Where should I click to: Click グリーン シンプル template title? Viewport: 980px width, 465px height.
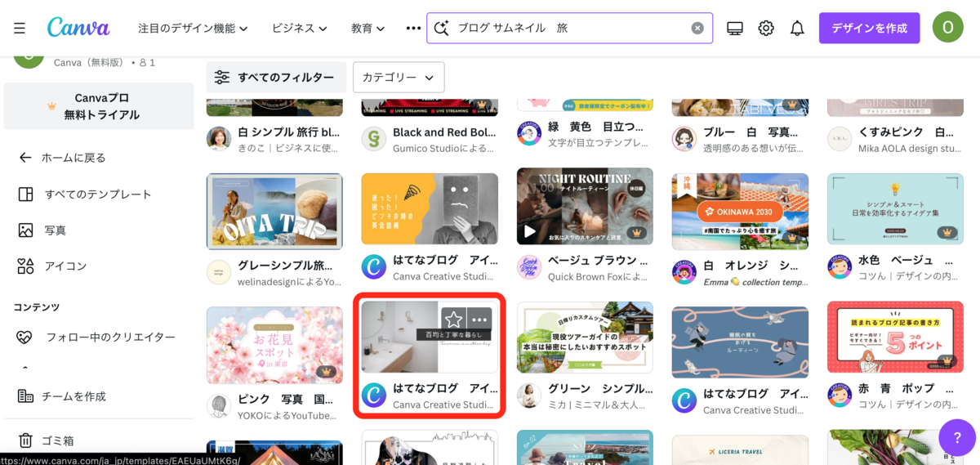600,388
